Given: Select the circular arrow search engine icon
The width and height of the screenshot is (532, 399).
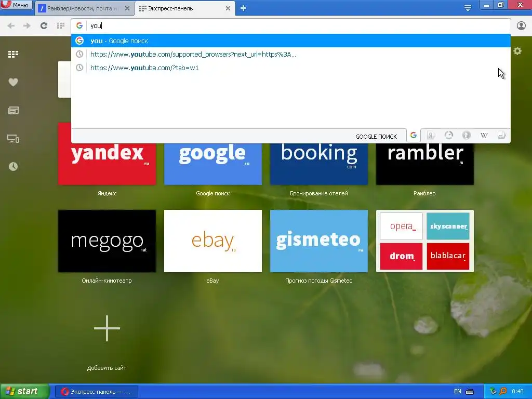Looking at the screenshot, I should [x=448, y=136].
